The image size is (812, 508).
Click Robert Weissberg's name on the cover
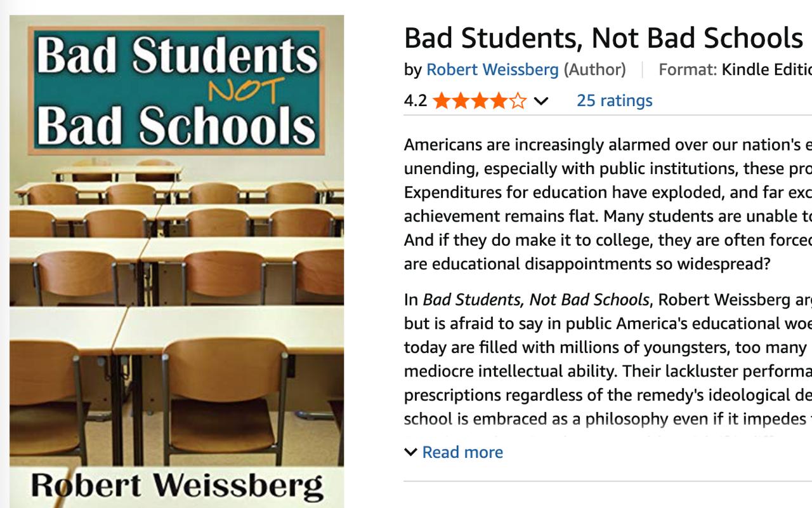pyautogui.click(x=176, y=486)
